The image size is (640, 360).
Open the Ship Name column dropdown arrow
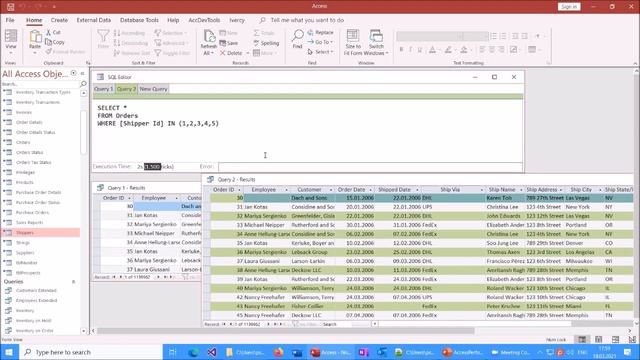coord(521,190)
